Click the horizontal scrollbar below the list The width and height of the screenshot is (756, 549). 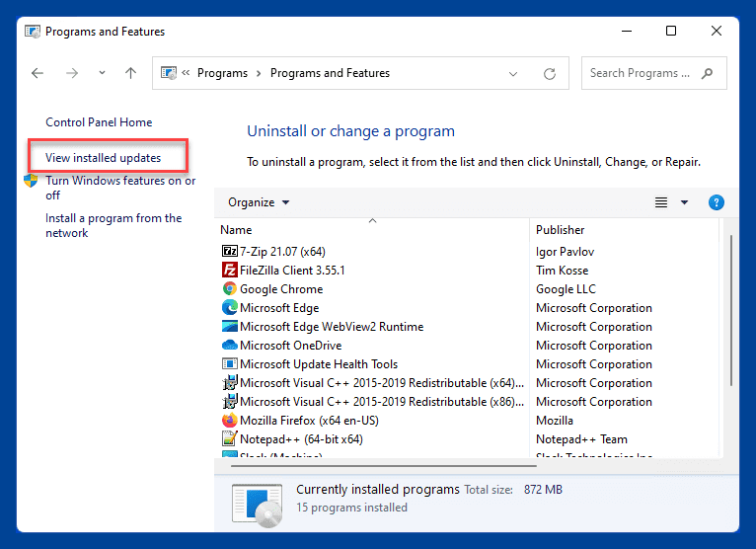tap(384, 466)
